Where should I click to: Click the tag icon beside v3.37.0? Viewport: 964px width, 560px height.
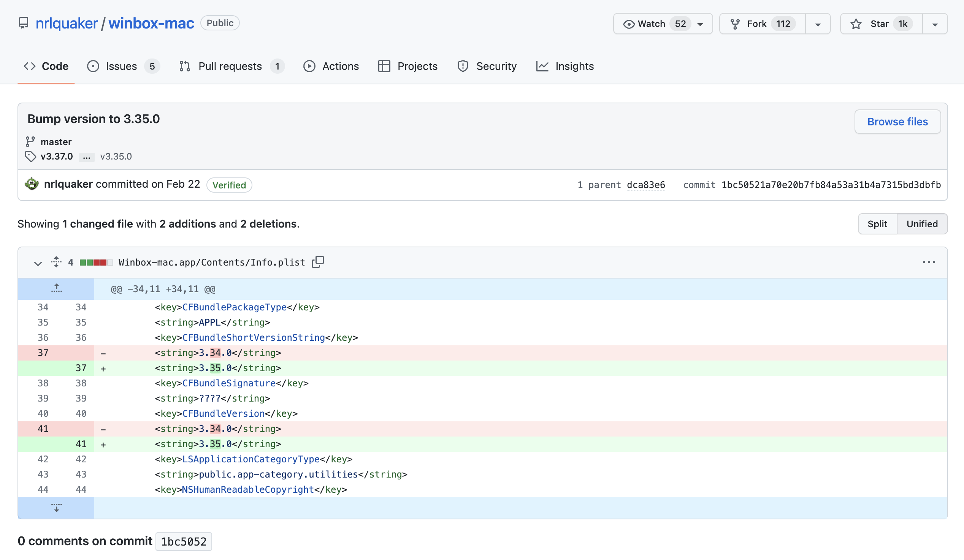(x=30, y=157)
